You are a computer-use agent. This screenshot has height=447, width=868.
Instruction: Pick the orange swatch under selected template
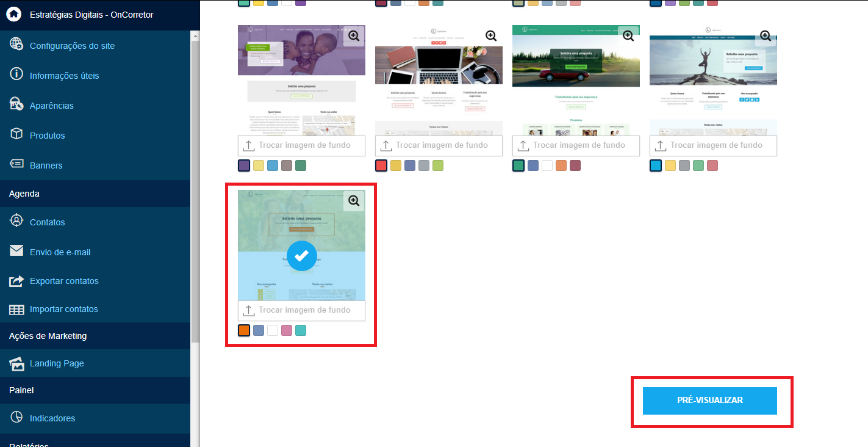click(244, 330)
